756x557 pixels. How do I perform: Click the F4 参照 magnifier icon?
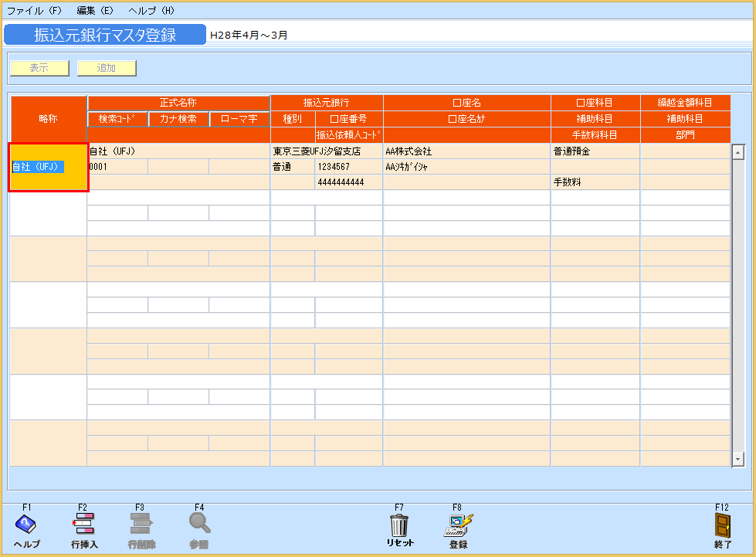[199, 525]
